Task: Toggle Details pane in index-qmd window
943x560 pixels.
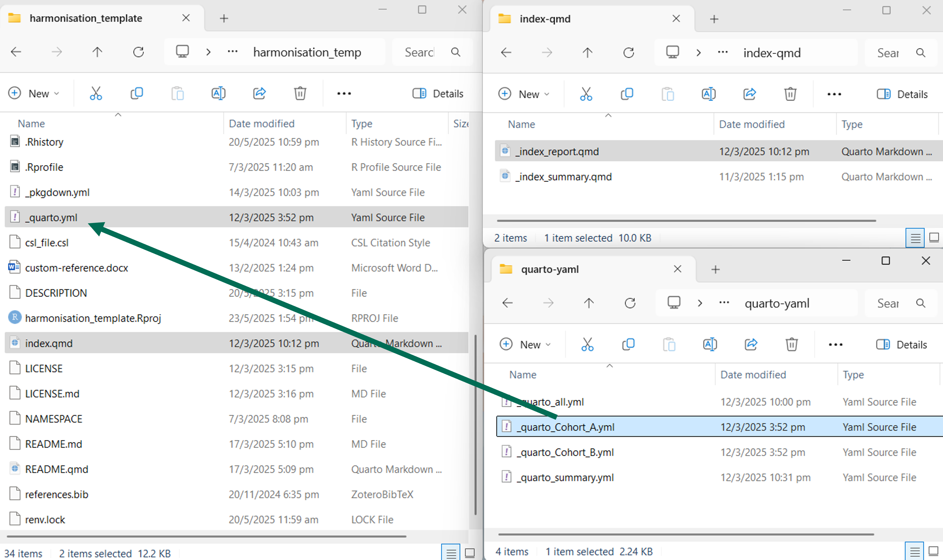Action: pos(902,94)
